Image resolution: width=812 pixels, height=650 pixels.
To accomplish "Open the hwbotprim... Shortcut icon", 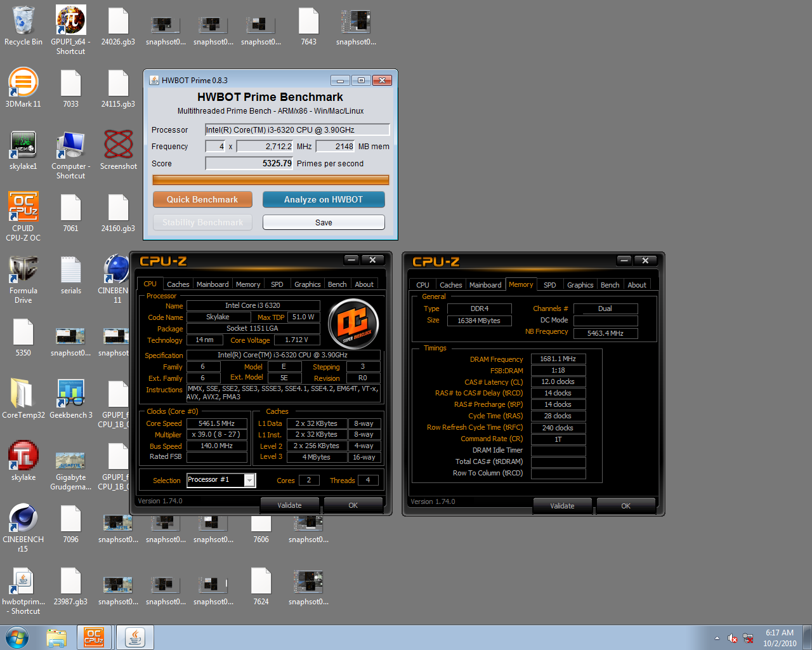I will [x=23, y=590].
